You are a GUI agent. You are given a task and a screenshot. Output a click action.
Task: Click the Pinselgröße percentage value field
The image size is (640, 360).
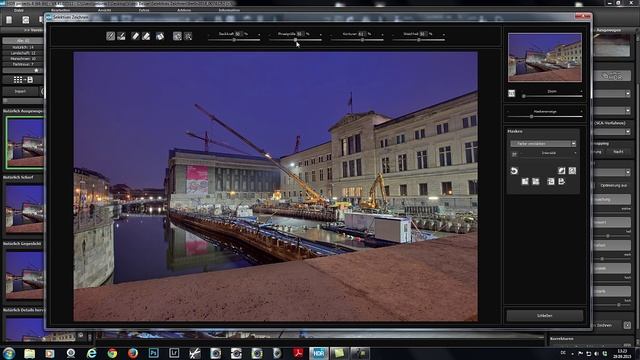click(300, 34)
